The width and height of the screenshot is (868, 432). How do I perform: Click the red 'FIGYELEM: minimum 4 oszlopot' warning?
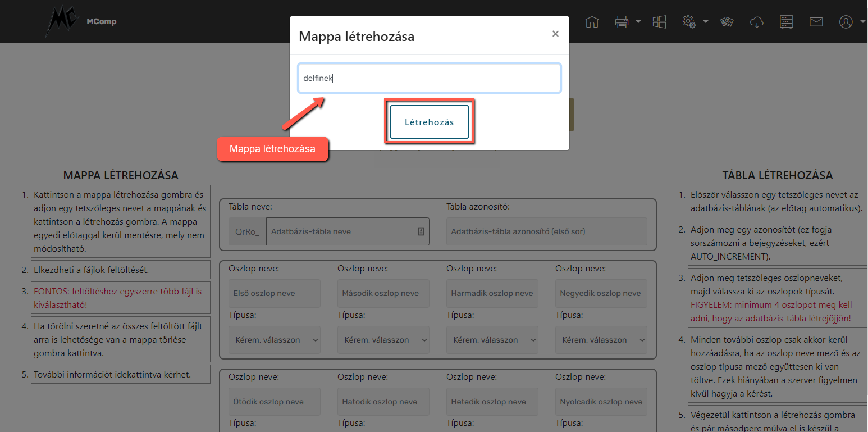coord(771,312)
